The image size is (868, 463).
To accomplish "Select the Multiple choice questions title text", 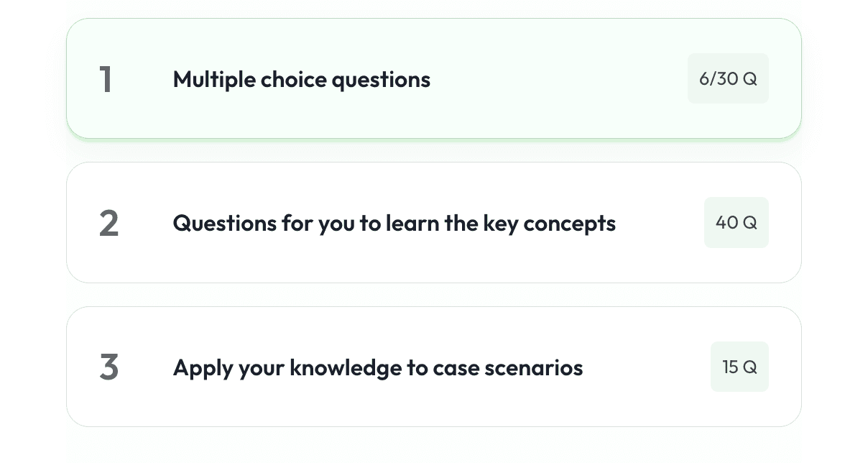I will [301, 79].
